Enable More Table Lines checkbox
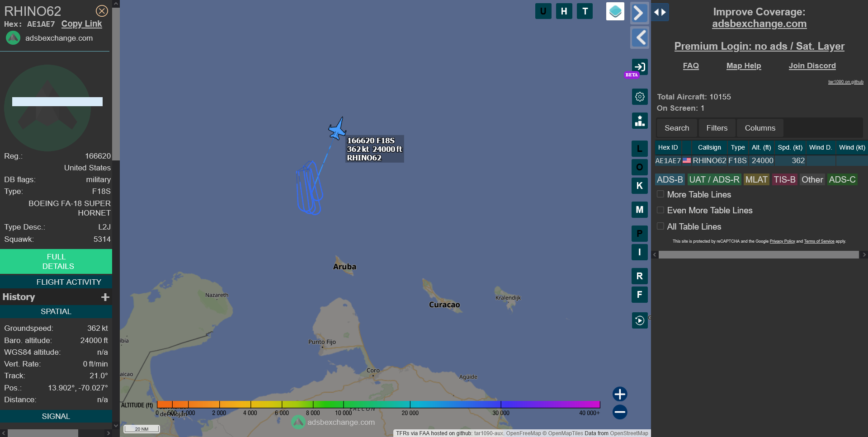 [660, 194]
